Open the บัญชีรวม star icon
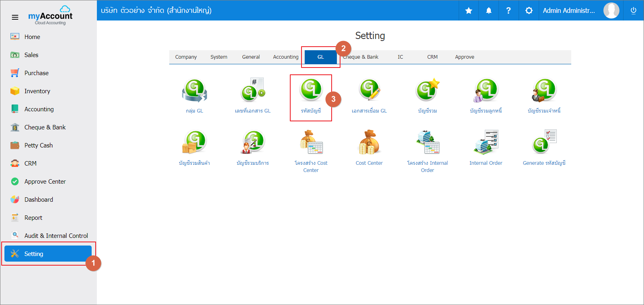Viewport: 644px width, 305px height. [428, 90]
